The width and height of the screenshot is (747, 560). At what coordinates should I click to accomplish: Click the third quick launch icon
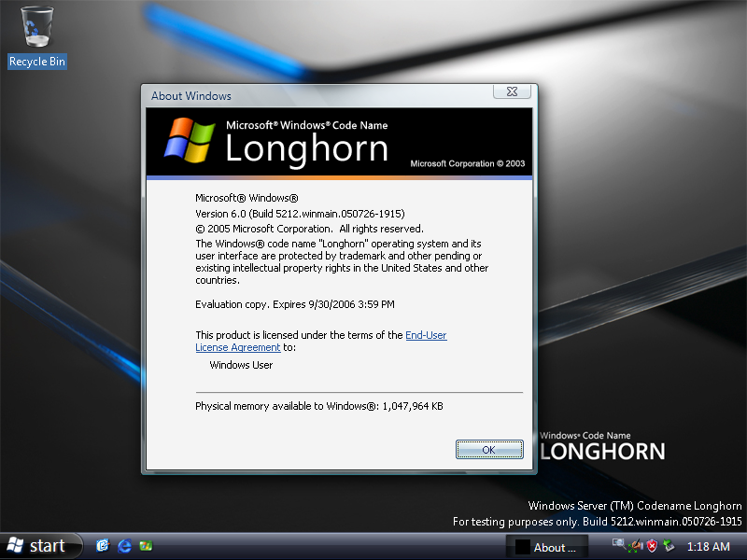coord(146,546)
